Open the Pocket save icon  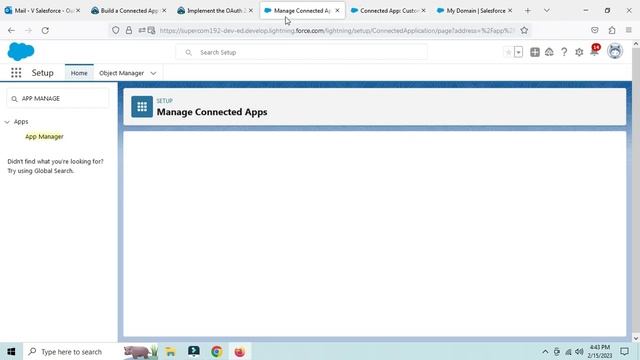pyautogui.click(x=595, y=30)
